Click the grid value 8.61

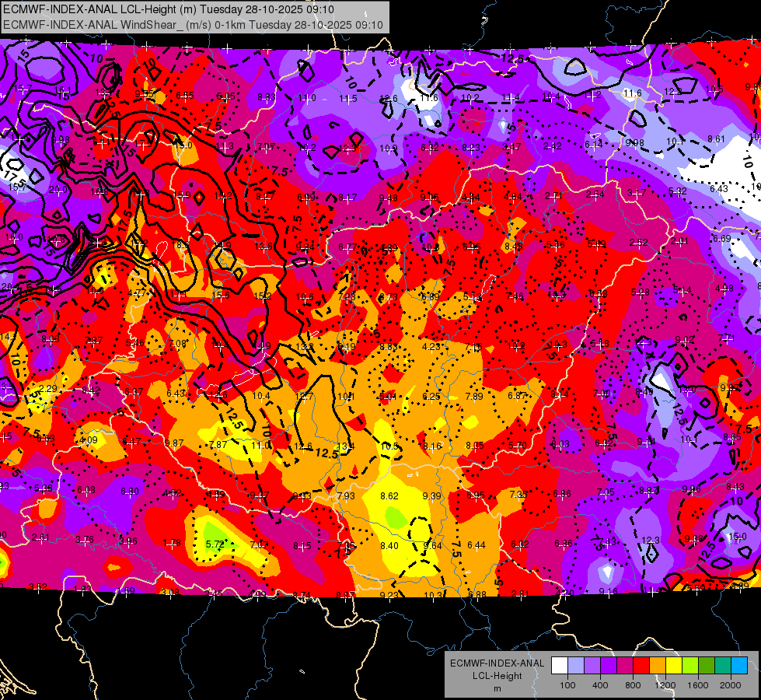click(x=716, y=139)
